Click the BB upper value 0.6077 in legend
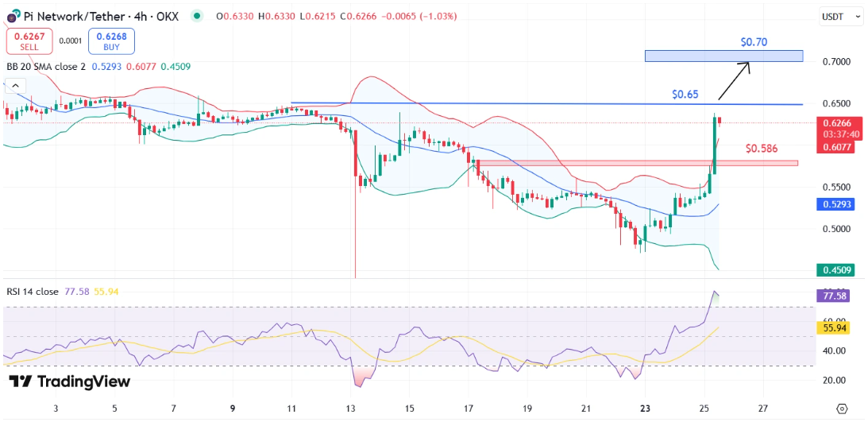Screen dimensions: 868x426 pyautogui.click(x=142, y=67)
